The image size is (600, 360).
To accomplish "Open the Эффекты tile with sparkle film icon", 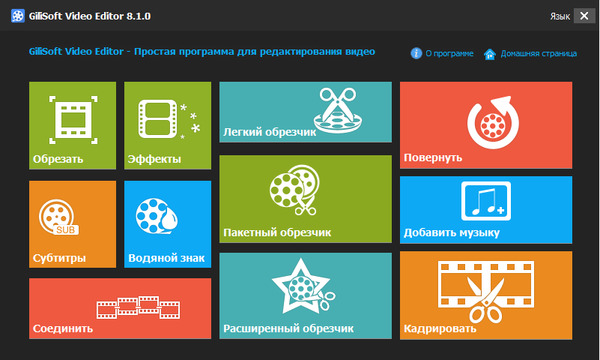I will (x=168, y=125).
